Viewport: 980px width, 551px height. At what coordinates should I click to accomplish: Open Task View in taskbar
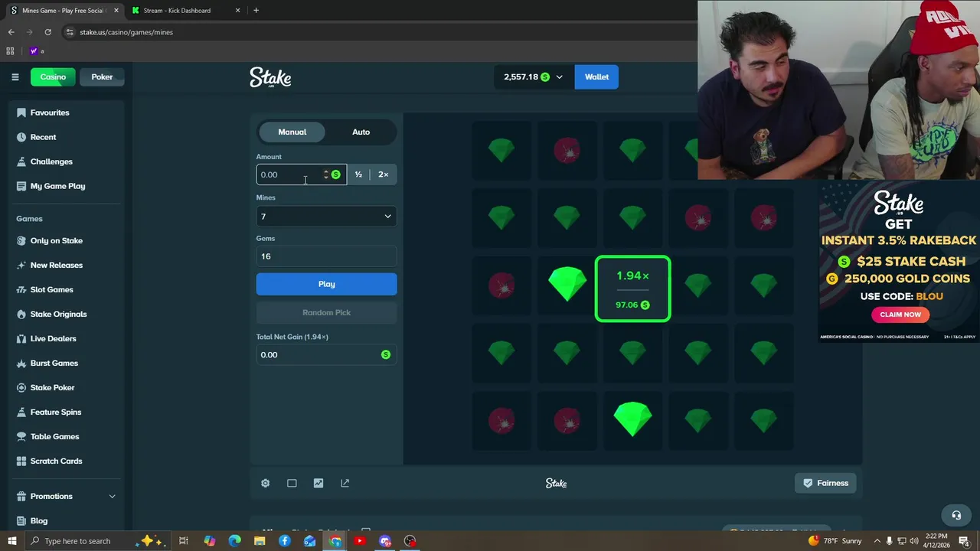point(184,541)
